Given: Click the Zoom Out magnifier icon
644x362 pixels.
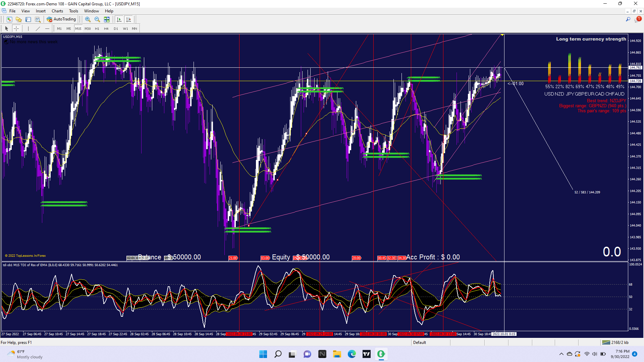Looking at the screenshot, I should coord(97,19).
